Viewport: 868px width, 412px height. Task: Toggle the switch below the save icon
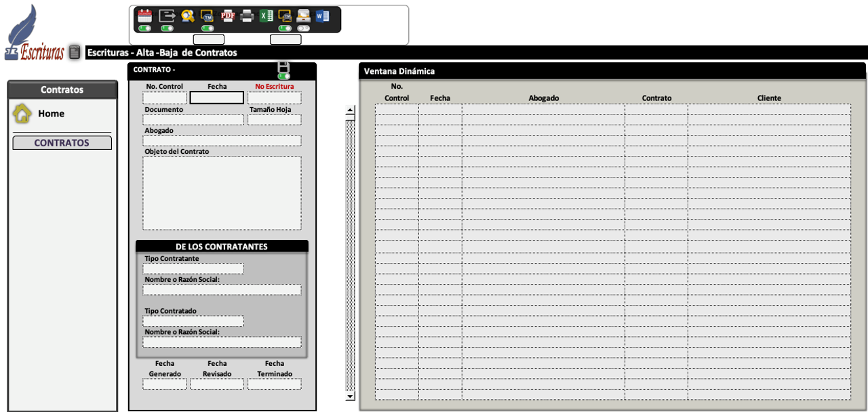284,77
